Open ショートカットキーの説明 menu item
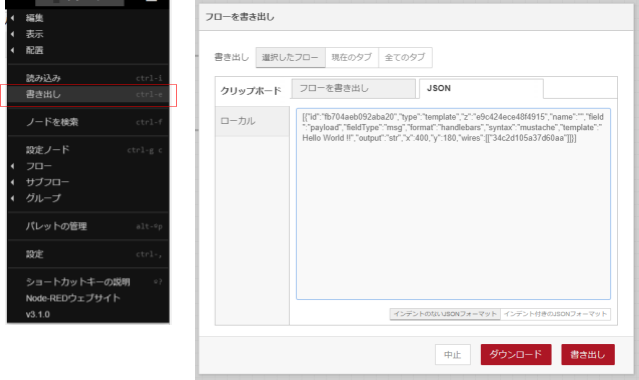 [x=88, y=282]
